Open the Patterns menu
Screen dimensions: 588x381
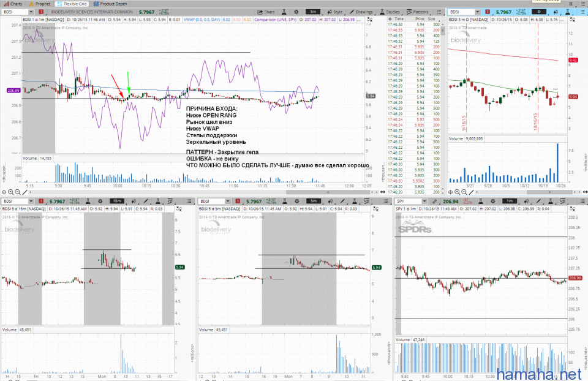coord(417,12)
